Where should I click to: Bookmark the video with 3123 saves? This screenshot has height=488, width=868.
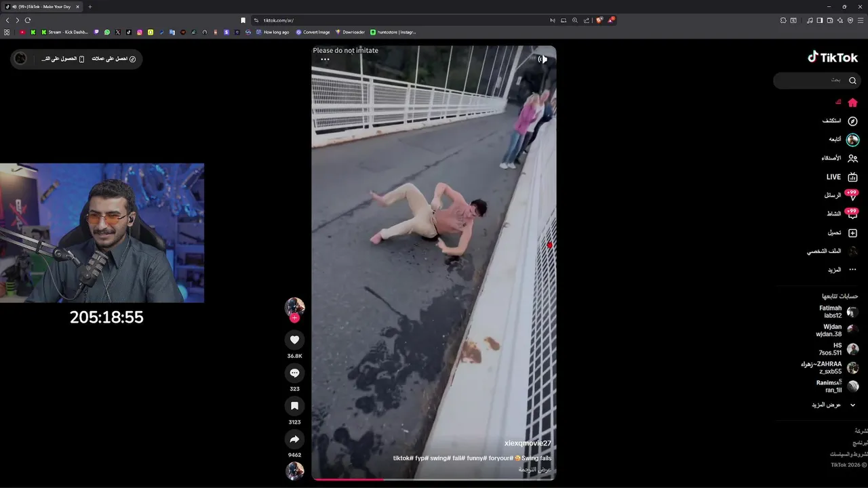coord(294,406)
